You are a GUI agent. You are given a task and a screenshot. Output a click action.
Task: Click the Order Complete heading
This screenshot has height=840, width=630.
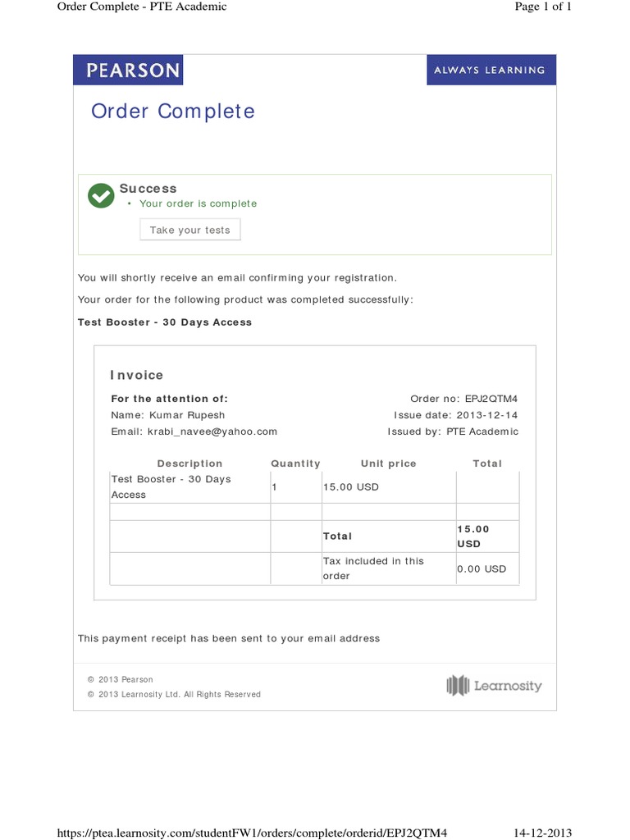173,112
